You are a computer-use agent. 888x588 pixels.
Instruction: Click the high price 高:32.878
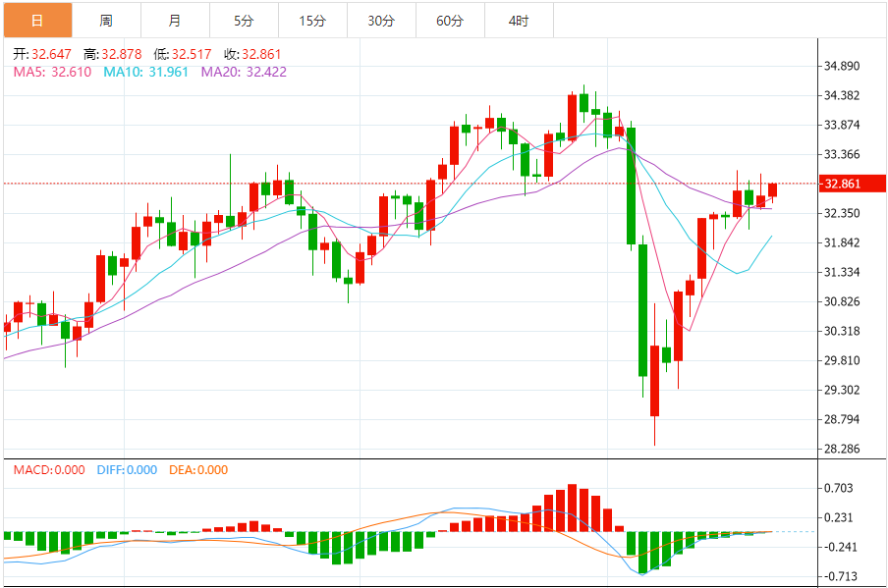pos(113,54)
